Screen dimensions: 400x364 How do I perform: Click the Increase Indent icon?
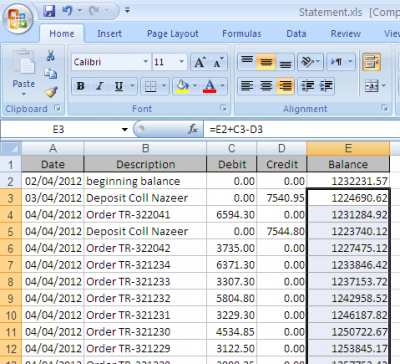click(326, 86)
